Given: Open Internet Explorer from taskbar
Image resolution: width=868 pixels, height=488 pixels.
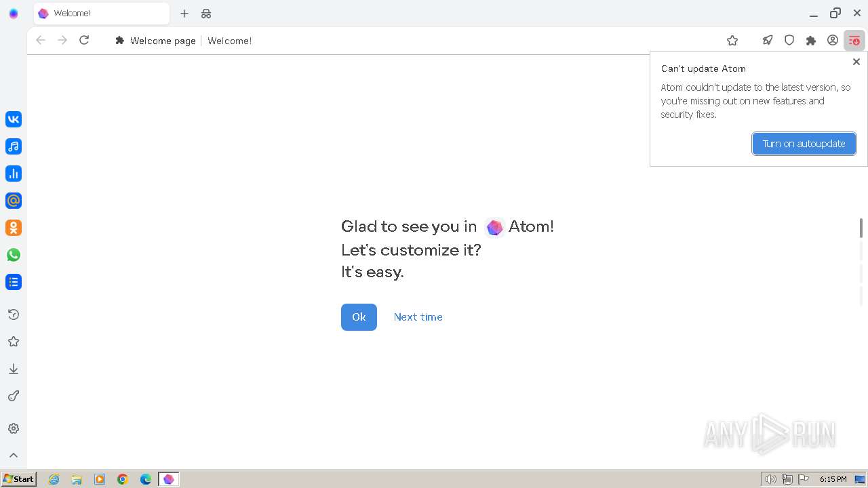Looking at the screenshot, I should pos(54,479).
